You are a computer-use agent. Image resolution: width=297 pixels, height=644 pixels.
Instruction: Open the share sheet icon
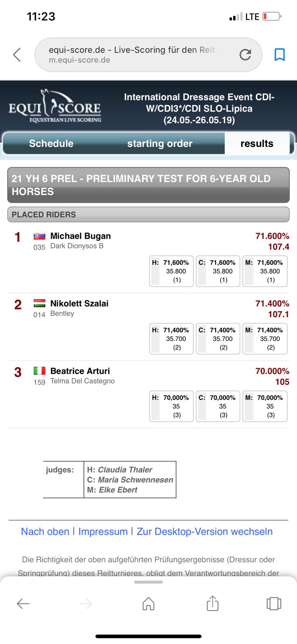coord(213,603)
